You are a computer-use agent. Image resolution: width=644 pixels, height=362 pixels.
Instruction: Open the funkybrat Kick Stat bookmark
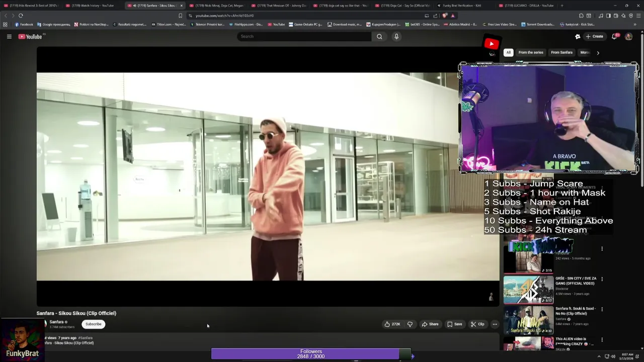click(x=577, y=24)
